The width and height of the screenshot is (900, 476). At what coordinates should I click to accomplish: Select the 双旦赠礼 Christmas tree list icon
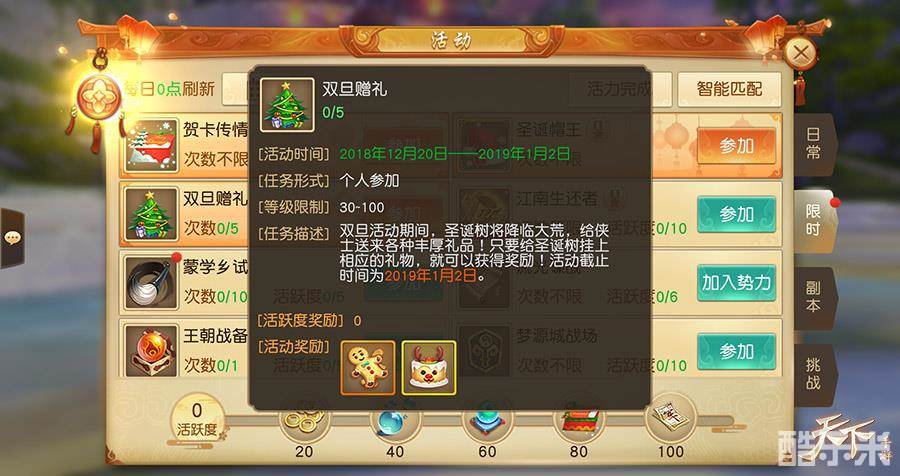[x=151, y=215]
